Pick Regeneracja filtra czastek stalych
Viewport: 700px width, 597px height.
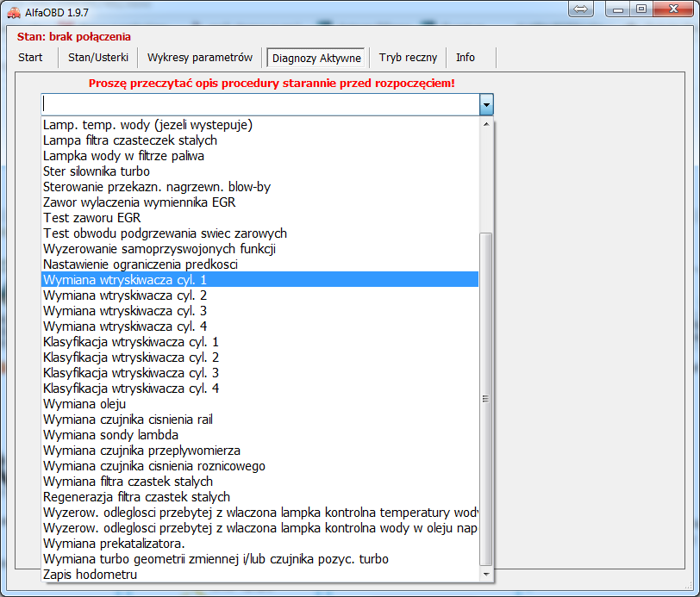(x=136, y=497)
